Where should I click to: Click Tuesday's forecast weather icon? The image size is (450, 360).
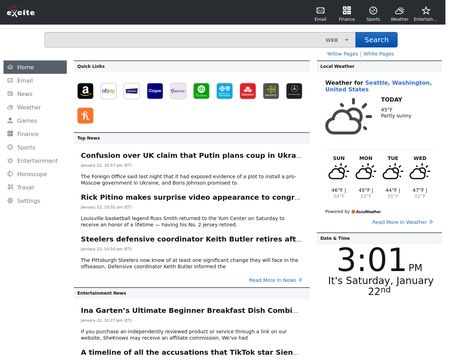393,173
